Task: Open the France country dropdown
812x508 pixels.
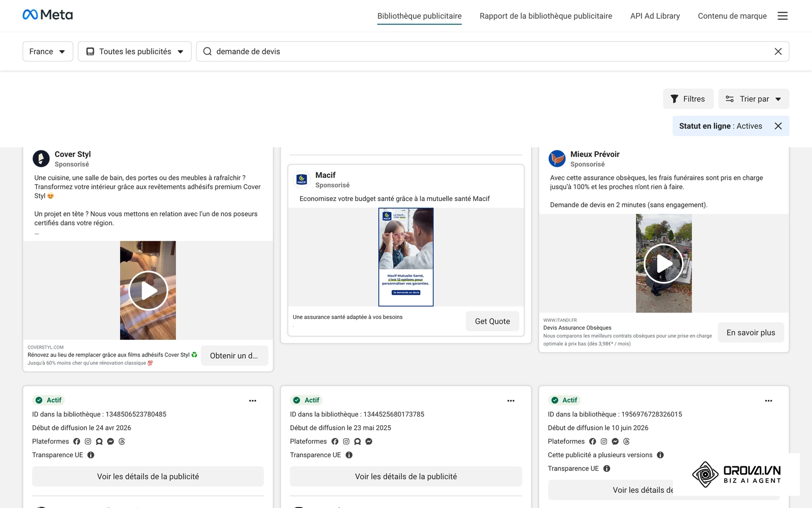Action: (x=48, y=51)
